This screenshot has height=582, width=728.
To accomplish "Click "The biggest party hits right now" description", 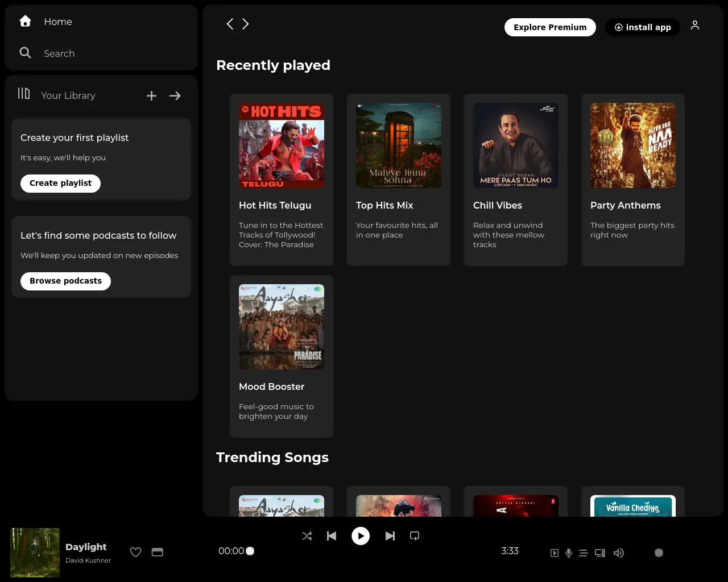I will [x=632, y=230].
